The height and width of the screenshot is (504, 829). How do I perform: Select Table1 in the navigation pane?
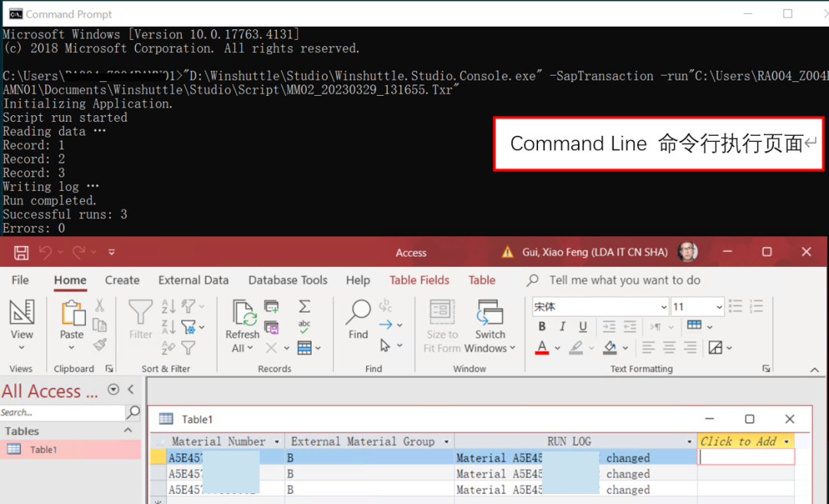[71, 450]
